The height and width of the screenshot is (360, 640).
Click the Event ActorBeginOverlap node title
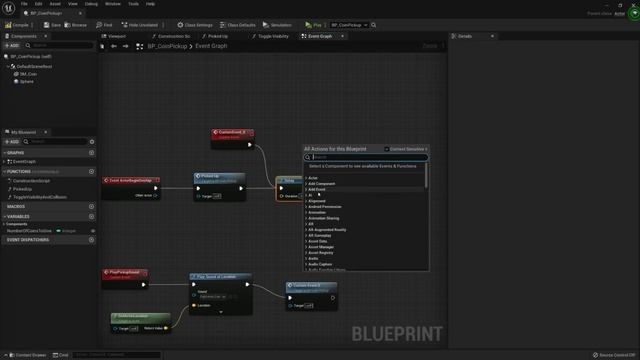pyautogui.click(x=130, y=180)
